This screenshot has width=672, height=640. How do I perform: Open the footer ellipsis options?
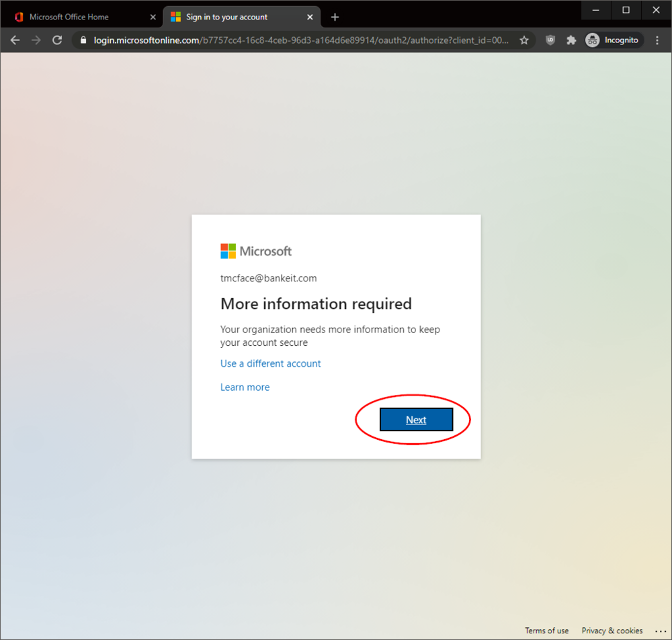coord(661,631)
